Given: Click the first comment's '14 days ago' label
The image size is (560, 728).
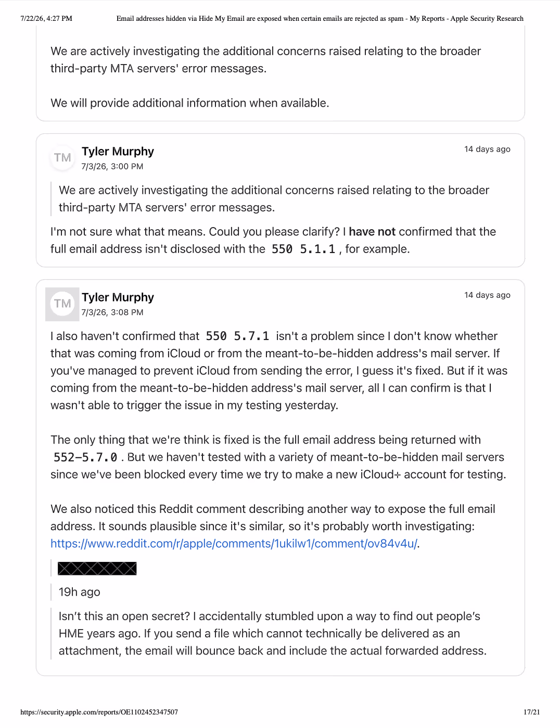Looking at the screenshot, I should pyautogui.click(x=487, y=149).
